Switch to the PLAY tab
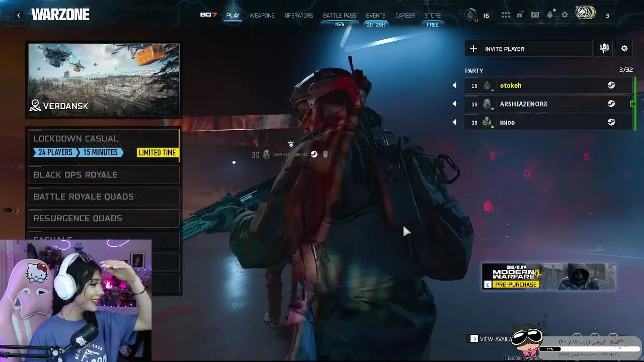The width and height of the screenshot is (644, 362). click(233, 16)
